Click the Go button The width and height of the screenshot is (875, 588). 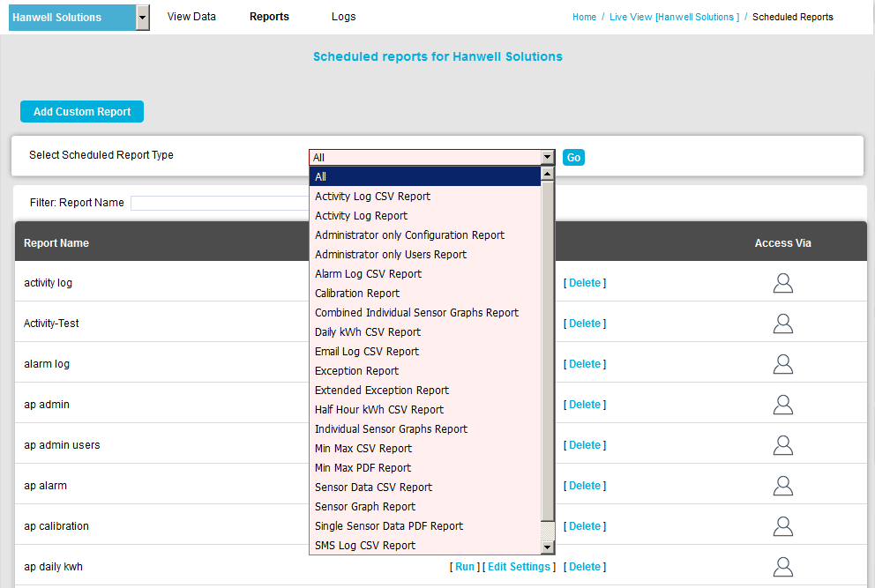click(573, 157)
